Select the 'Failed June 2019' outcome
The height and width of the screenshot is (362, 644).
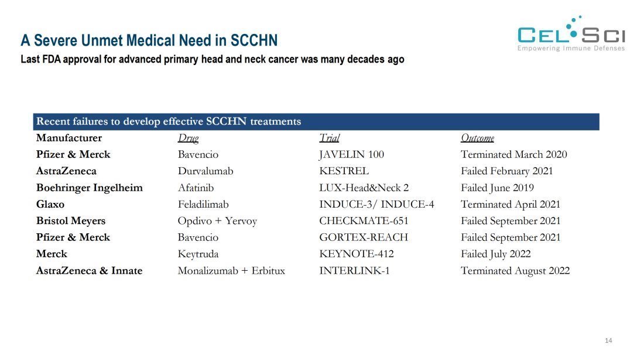pos(497,188)
